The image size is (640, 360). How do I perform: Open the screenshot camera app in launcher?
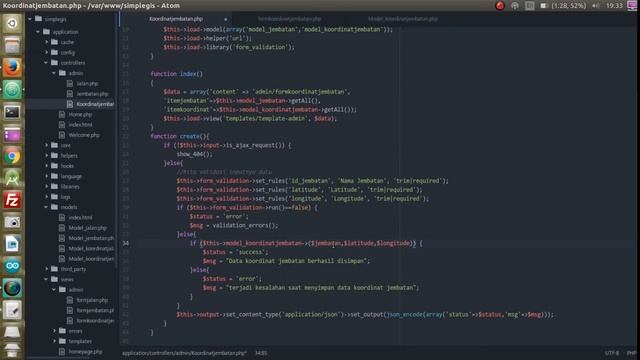tap(12, 222)
